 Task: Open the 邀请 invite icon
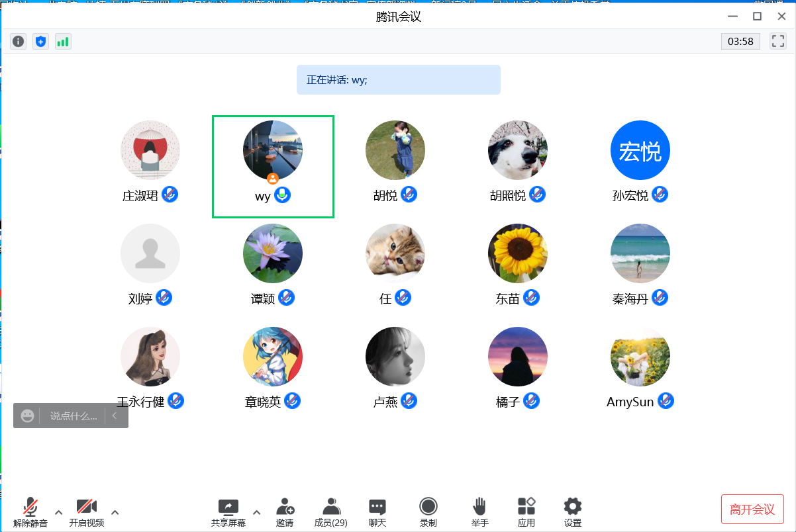pos(285,511)
